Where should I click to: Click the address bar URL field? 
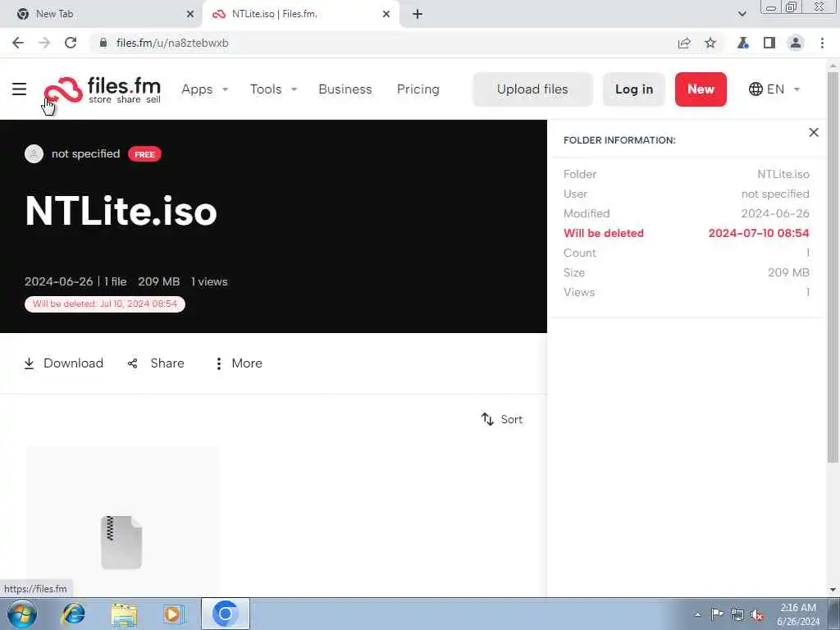coord(386,43)
